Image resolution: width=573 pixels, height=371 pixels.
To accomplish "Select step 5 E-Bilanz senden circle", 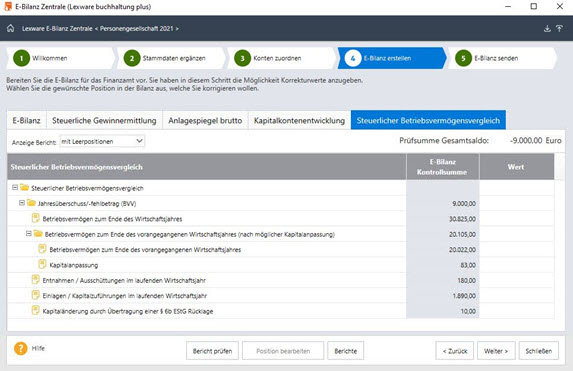I will tap(463, 58).
